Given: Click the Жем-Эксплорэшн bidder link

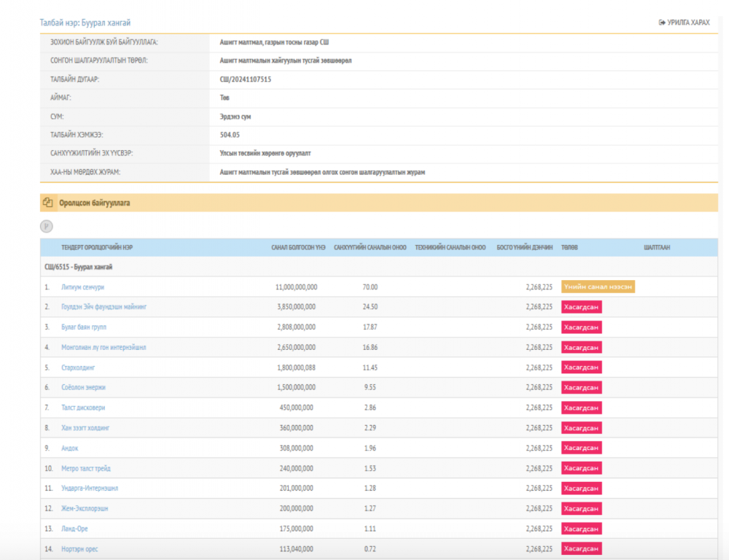Looking at the screenshot, I should (85, 508).
